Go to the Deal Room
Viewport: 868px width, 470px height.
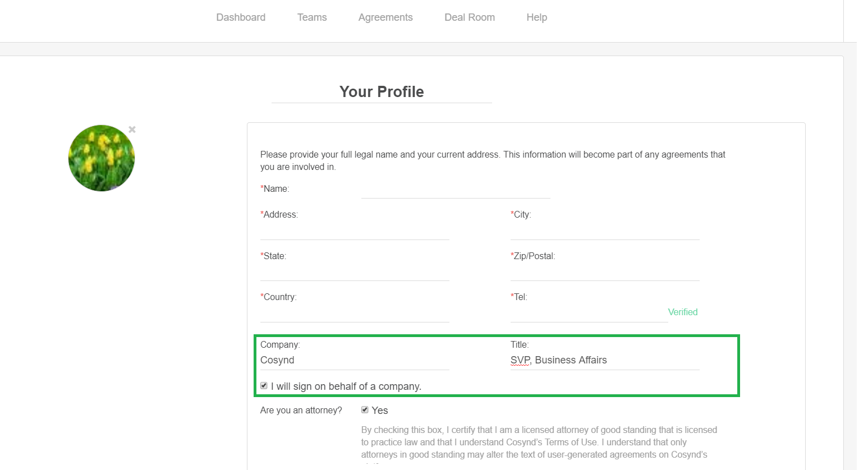tap(469, 17)
